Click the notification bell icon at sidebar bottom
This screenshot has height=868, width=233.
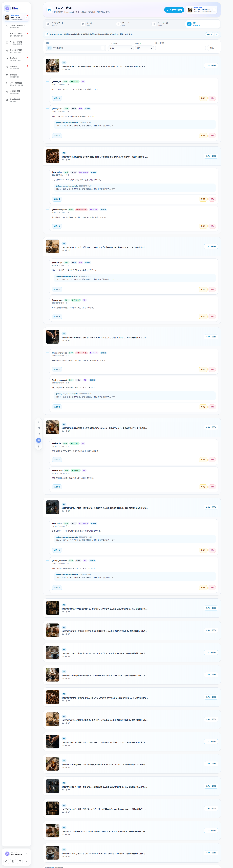pyautogui.click(x=6, y=861)
